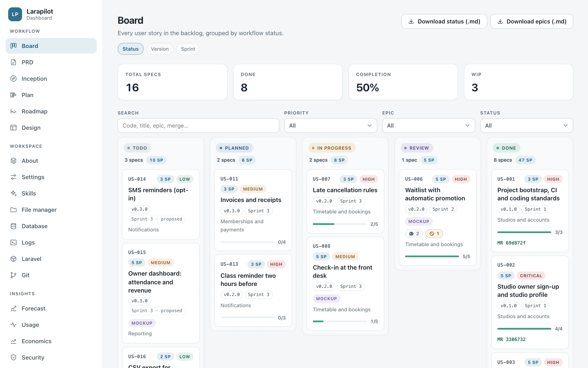Click the Board icon in sidebar
The height and width of the screenshot is (368, 588).
point(14,46)
